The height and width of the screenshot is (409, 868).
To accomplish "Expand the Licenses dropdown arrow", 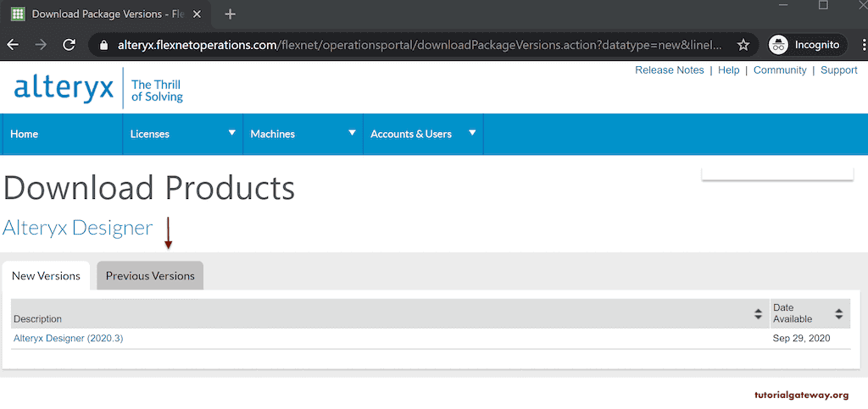I will (x=232, y=133).
